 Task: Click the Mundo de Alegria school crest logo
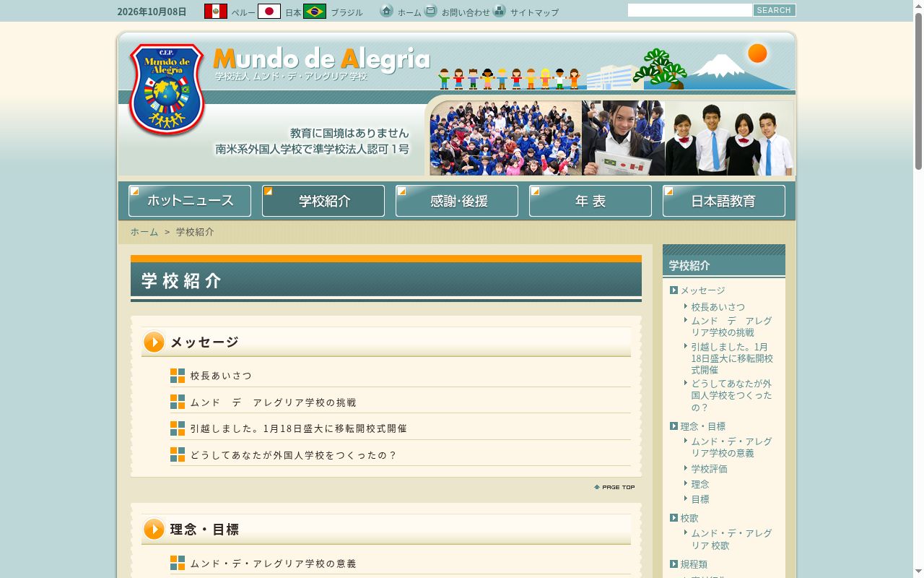point(167,90)
